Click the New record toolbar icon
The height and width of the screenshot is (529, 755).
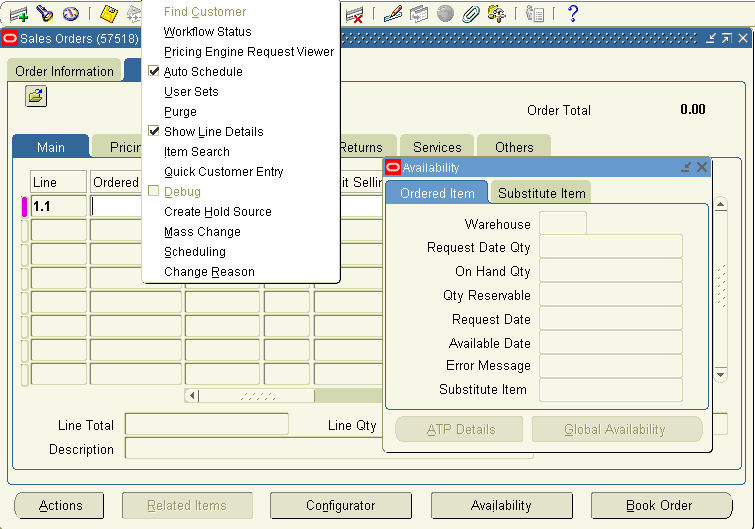coord(19,14)
